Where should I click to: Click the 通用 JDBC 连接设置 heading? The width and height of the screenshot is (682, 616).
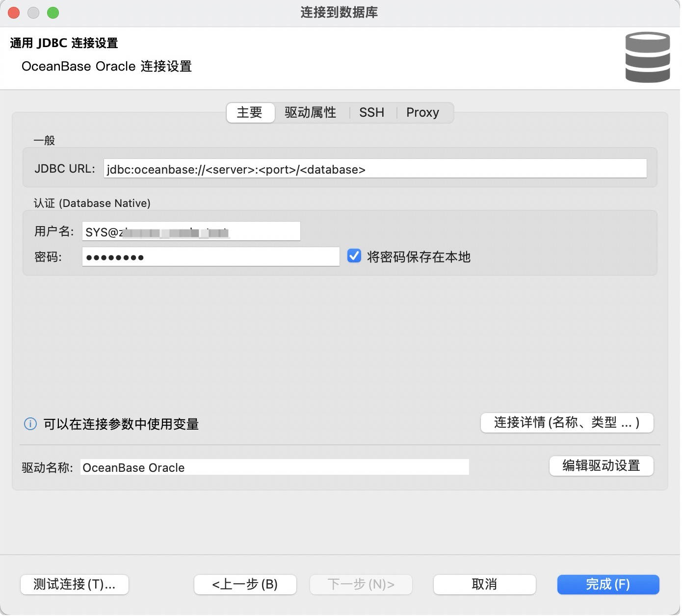(x=64, y=43)
